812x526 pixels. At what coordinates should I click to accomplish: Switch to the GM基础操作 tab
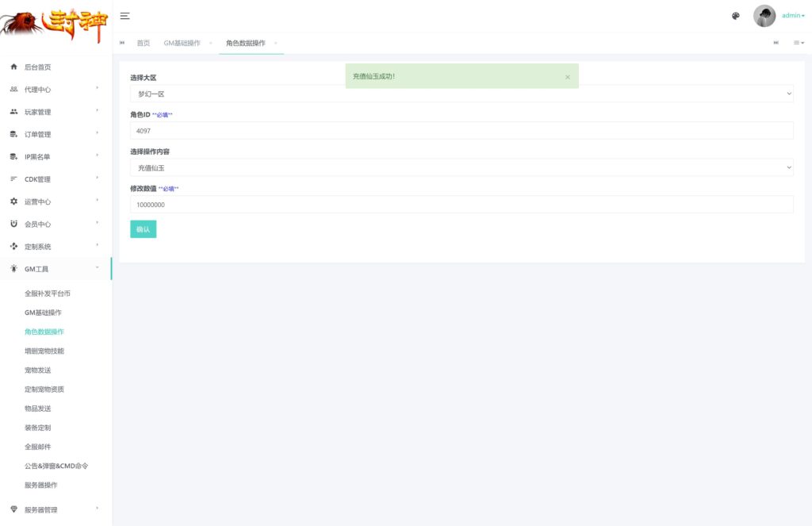182,43
